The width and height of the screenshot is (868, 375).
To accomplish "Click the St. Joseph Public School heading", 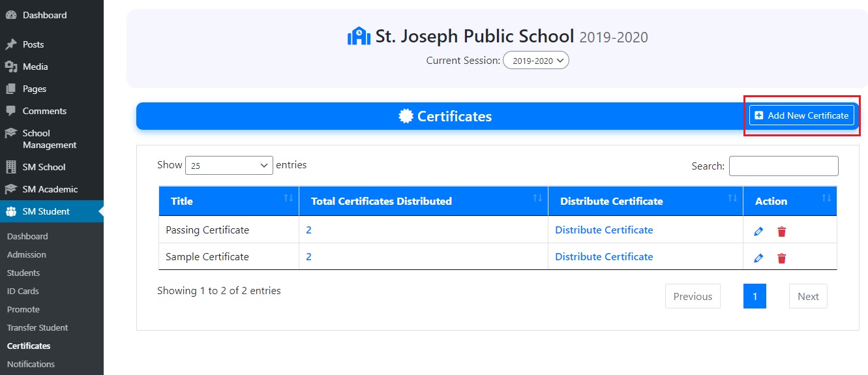I will (475, 36).
